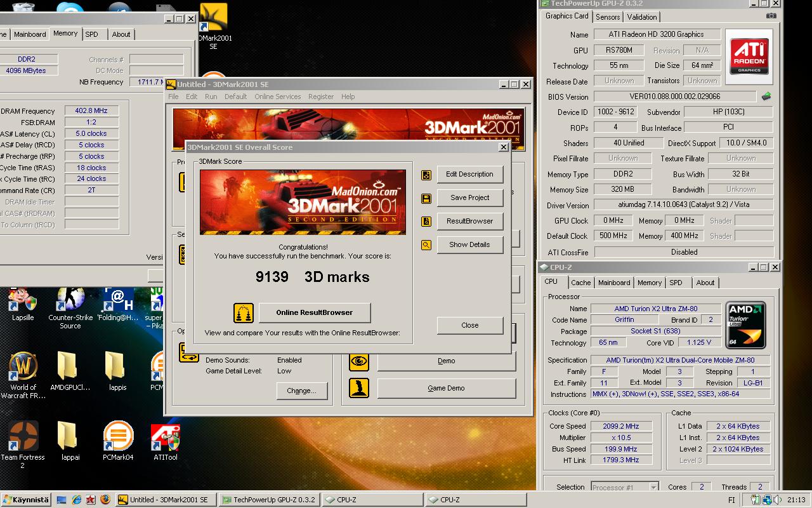This screenshot has width=812, height=508.
Task: Open the Folding@Home desktop shortcut
Action: (x=118, y=304)
